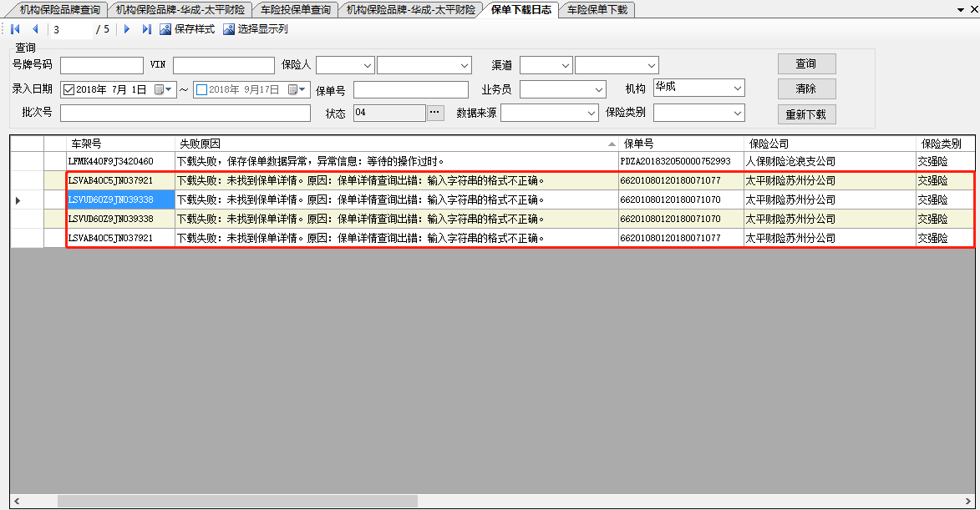Switch to 车险投保单查询 tab
Image resolution: width=980 pixels, height=510 pixels.
pyautogui.click(x=296, y=10)
